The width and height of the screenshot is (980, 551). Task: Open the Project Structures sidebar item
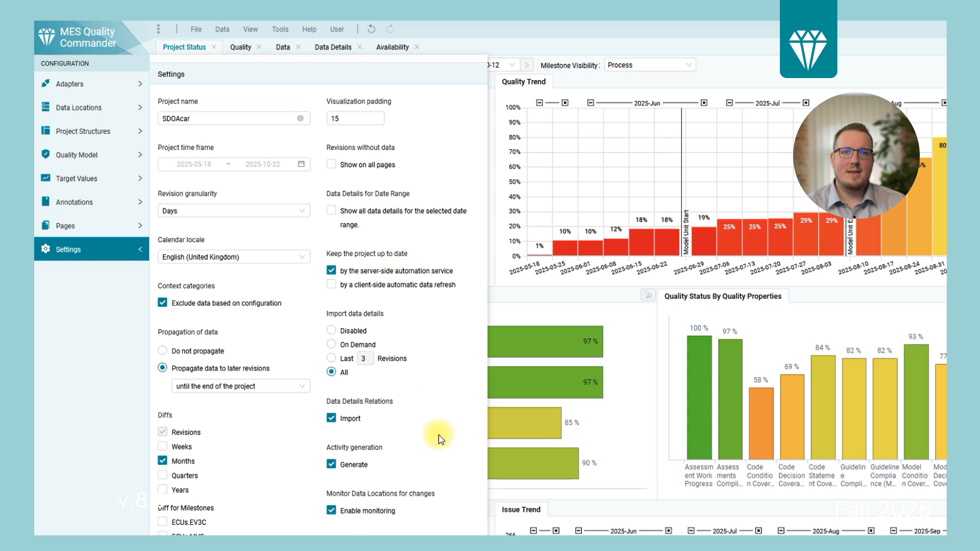pyautogui.click(x=83, y=131)
